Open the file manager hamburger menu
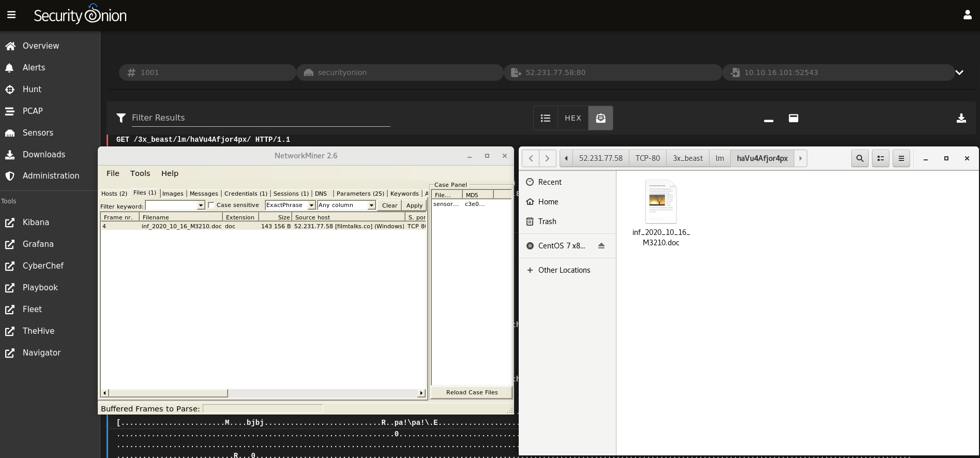Screen dimensions: 980x458 pyautogui.click(x=901, y=158)
